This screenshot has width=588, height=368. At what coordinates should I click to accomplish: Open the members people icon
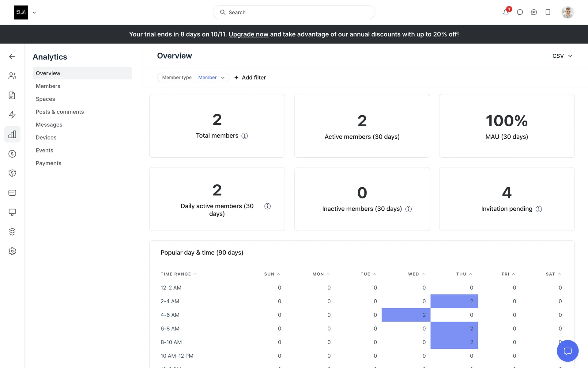coord(12,76)
